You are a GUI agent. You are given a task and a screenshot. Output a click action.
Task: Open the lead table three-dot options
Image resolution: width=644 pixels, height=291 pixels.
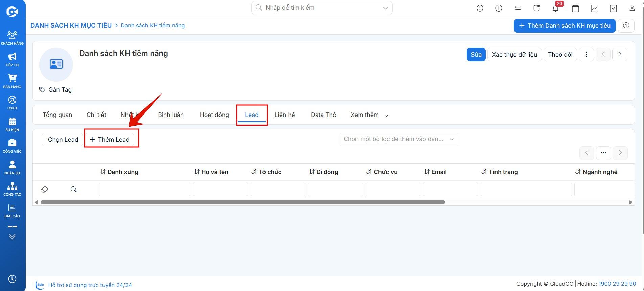[603, 153]
